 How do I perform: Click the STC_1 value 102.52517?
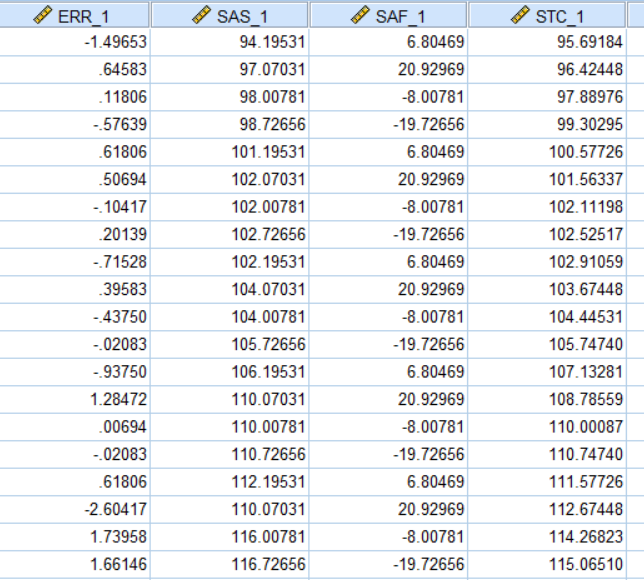(x=586, y=234)
